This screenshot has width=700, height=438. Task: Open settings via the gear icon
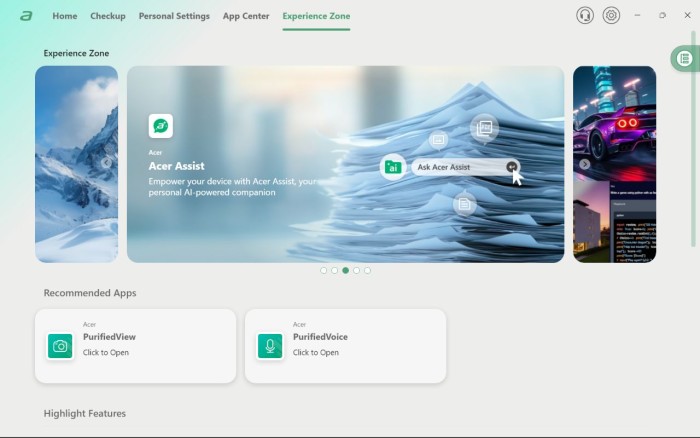coord(611,16)
